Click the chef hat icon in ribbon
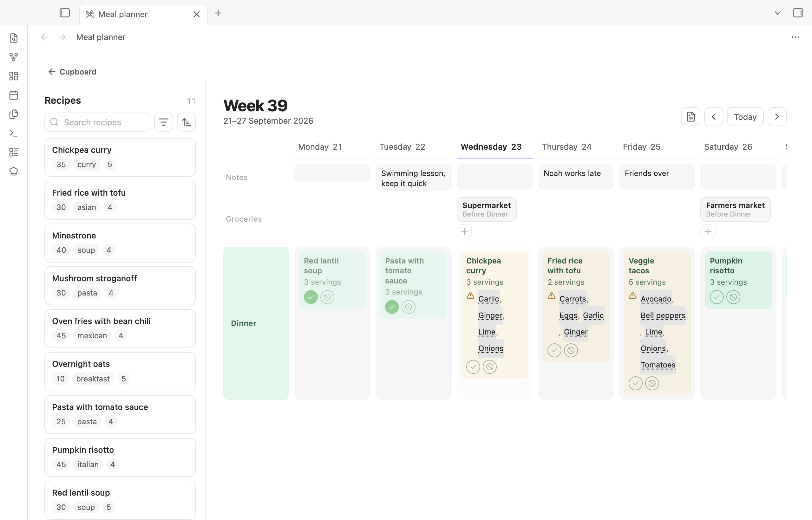Image resolution: width=812 pixels, height=520 pixels. click(14, 171)
